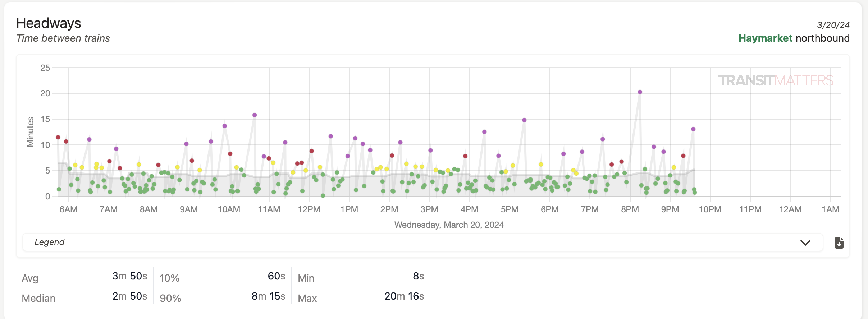Click the Max value 20m 16s

point(404,296)
